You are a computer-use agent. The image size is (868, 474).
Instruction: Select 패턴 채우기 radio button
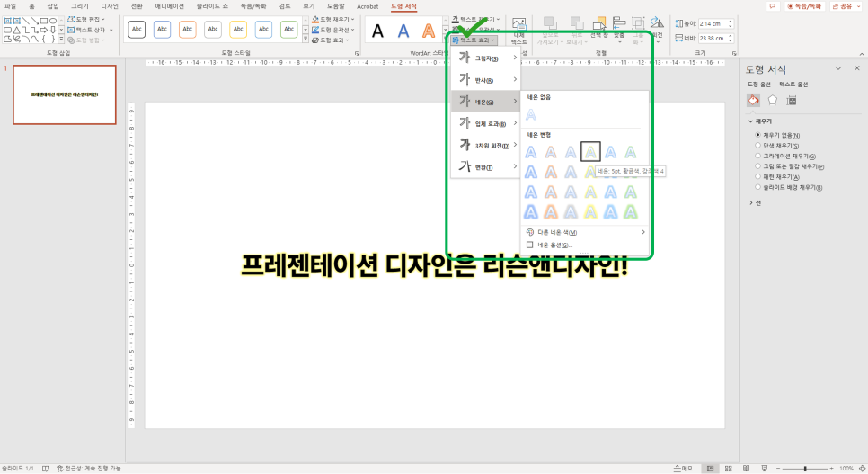(x=757, y=176)
